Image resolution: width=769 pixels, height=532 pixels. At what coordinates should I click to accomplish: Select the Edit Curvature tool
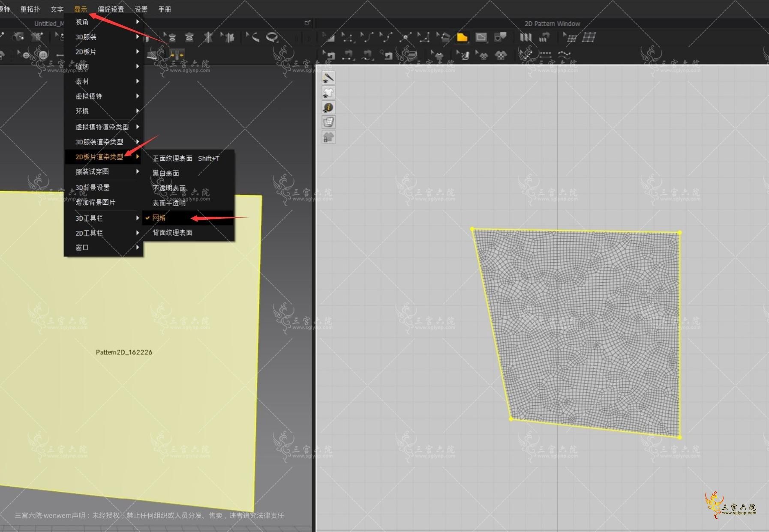click(x=366, y=37)
